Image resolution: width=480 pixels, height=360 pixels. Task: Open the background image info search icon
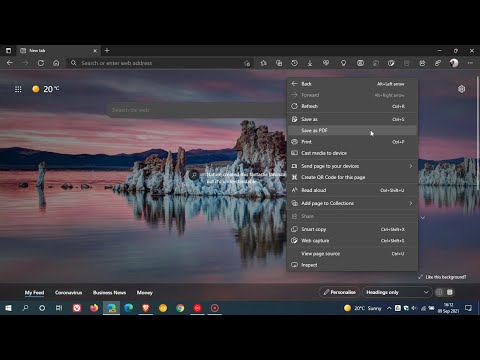(194, 175)
